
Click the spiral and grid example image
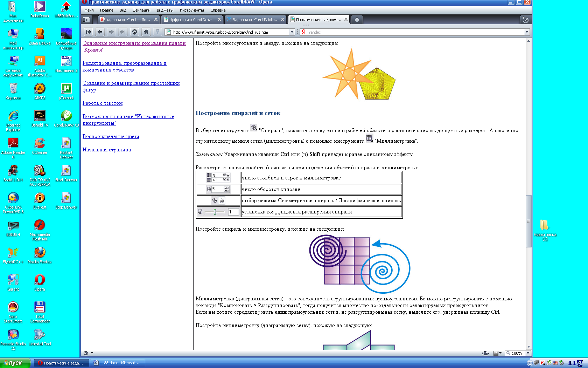tap(359, 264)
